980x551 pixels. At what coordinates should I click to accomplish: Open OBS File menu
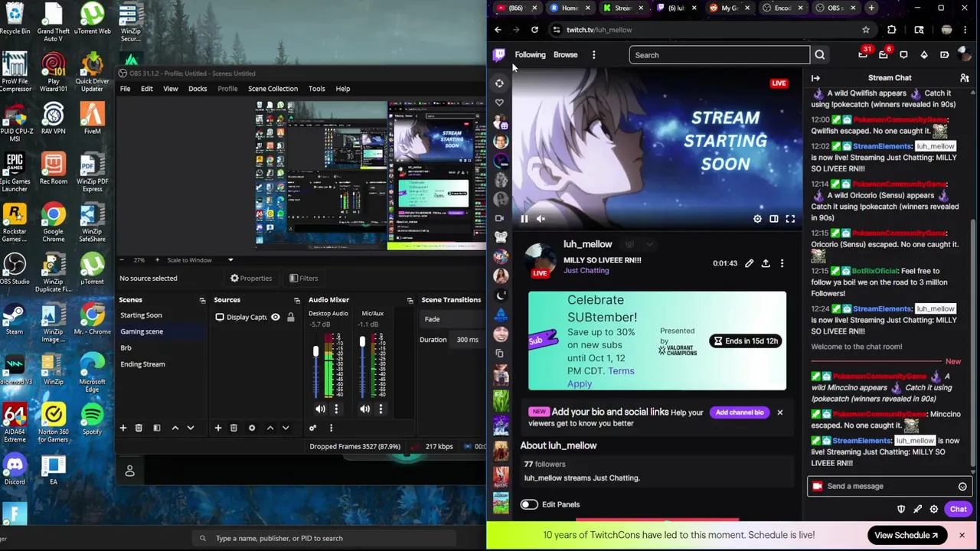(125, 89)
